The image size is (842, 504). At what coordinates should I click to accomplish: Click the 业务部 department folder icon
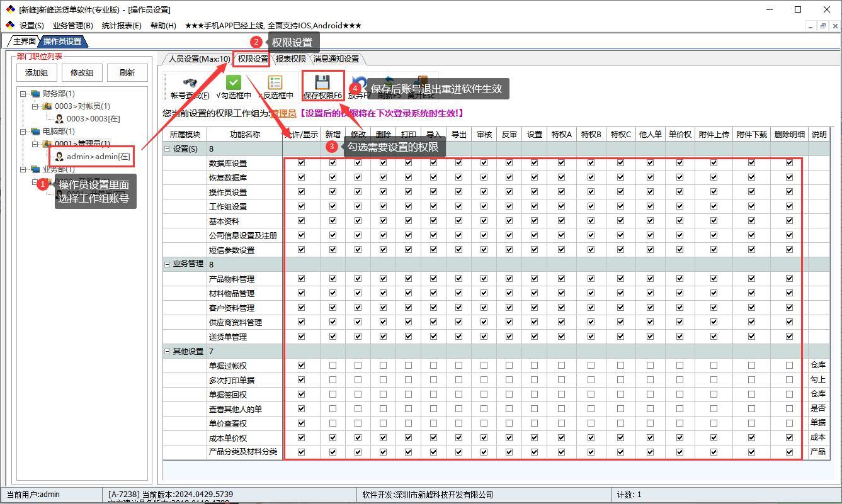click(x=35, y=169)
